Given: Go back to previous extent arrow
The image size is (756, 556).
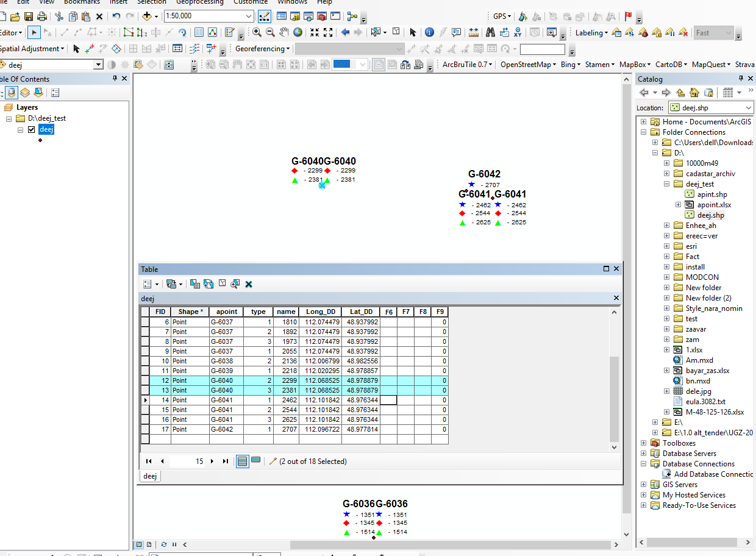Looking at the screenshot, I should click(346, 32).
